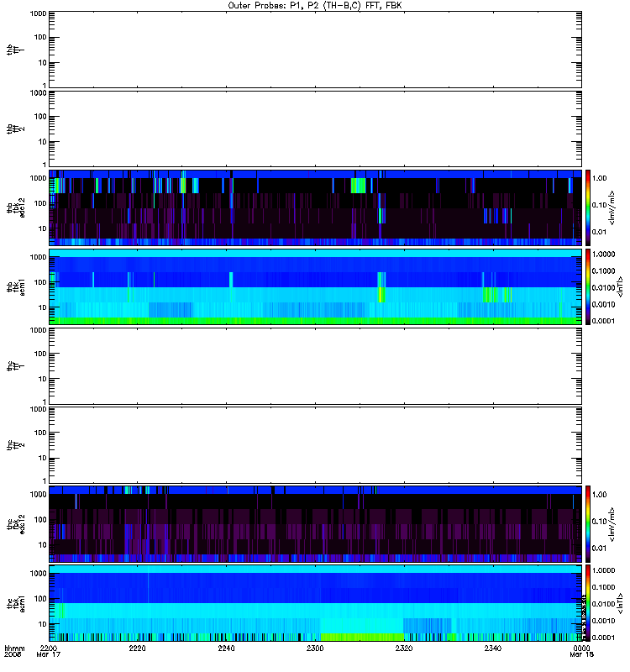
Task: Click the 0000 Mar 18 time label
Action: tap(581, 652)
